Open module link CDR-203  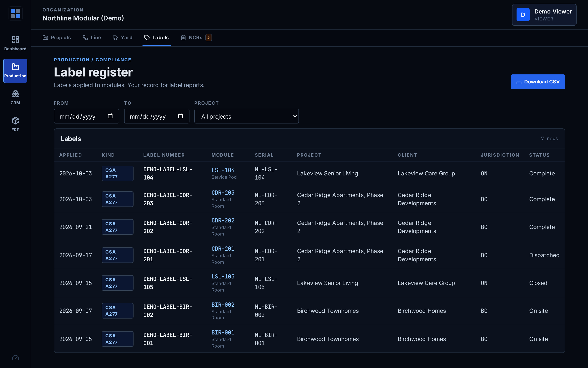coord(223,193)
